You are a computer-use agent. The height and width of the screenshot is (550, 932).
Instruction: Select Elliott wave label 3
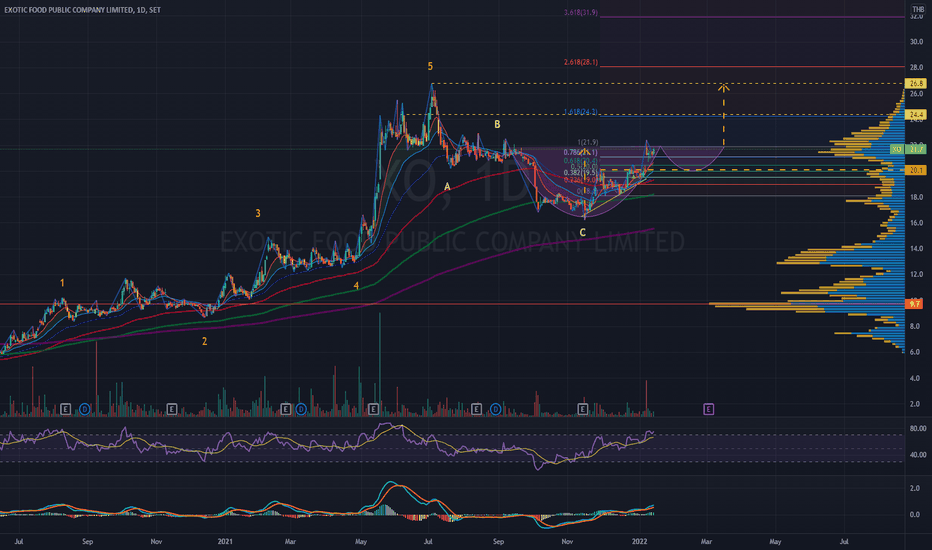[x=258, y=213]
